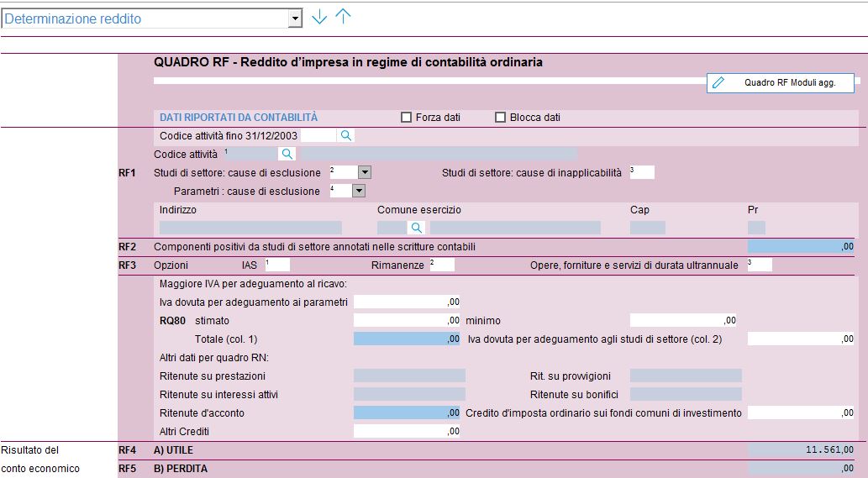Click the Ritenute d'acconto field
The height and width of the screenshot is (478, 868).
[x=407, y=412]
